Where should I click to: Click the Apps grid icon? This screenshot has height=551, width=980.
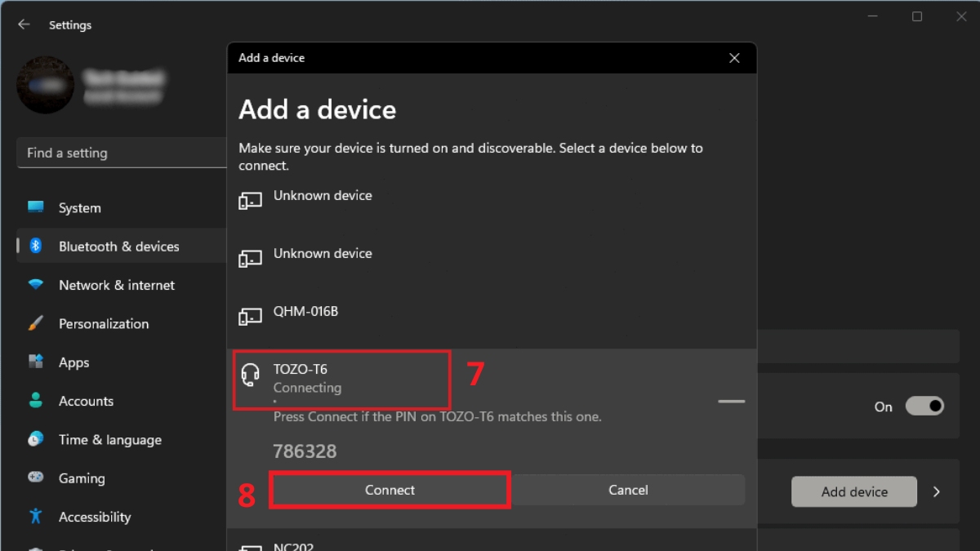coord(36,362)
